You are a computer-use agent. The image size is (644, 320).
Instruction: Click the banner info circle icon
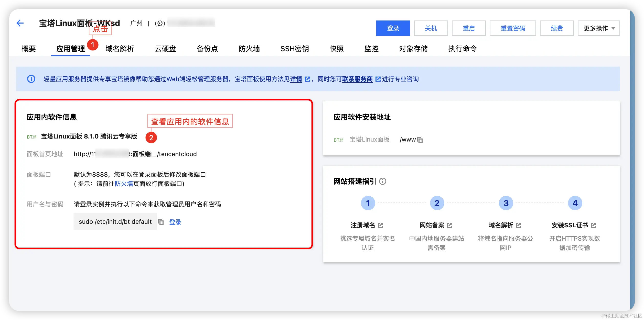(x=31, y=79)
